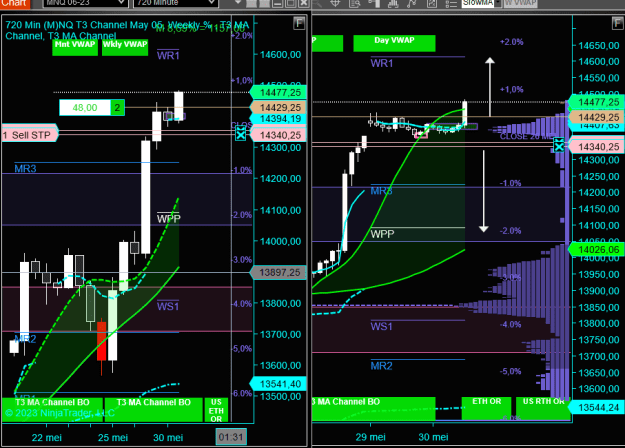Cancel order via X marker on left chart

tap(240, 134)
